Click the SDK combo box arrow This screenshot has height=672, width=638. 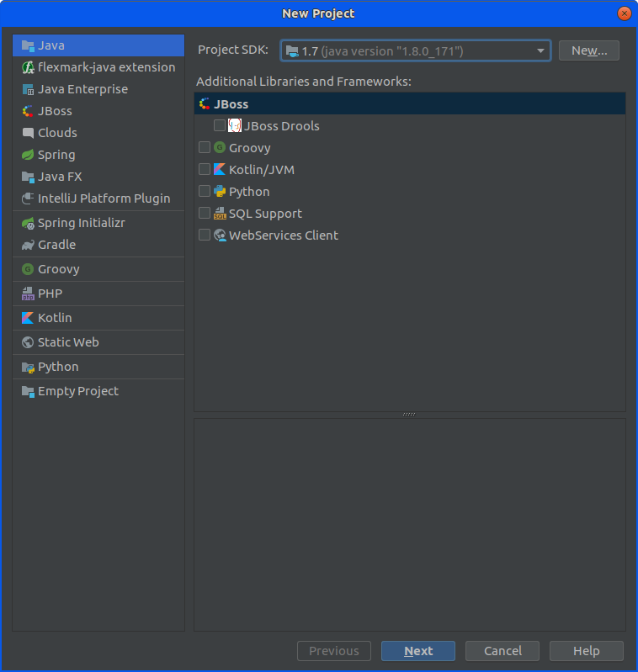point(540,51)
